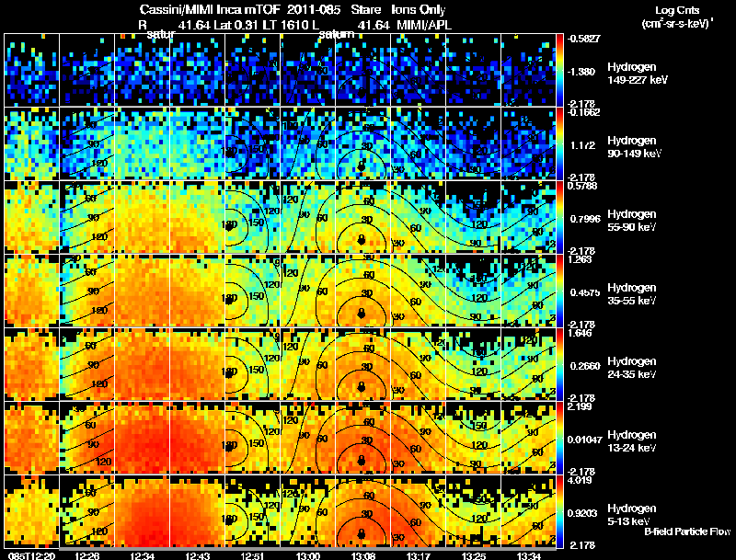
Task: Click Saturn marker in 35-55 keV 13:08 panel
Action: 361,313
